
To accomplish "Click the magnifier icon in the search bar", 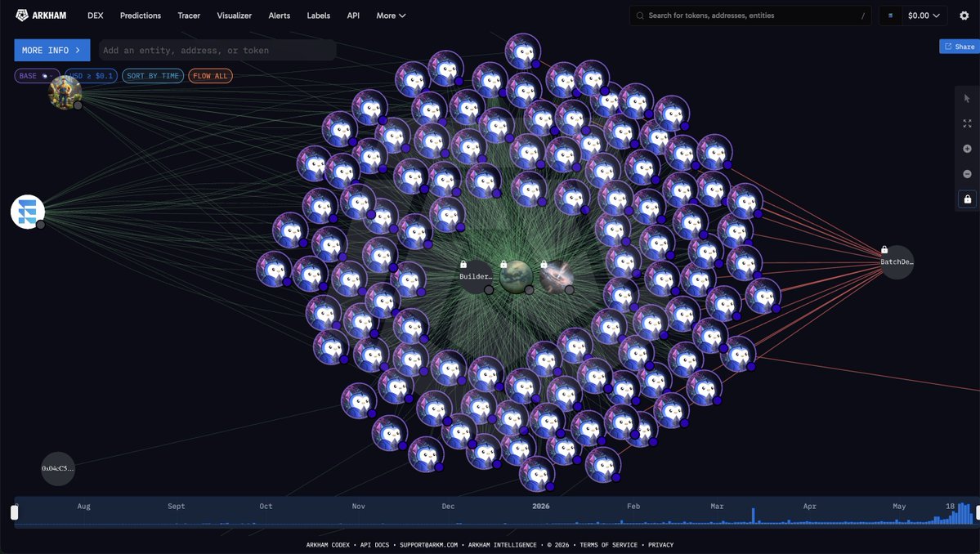I will point(640,16).
